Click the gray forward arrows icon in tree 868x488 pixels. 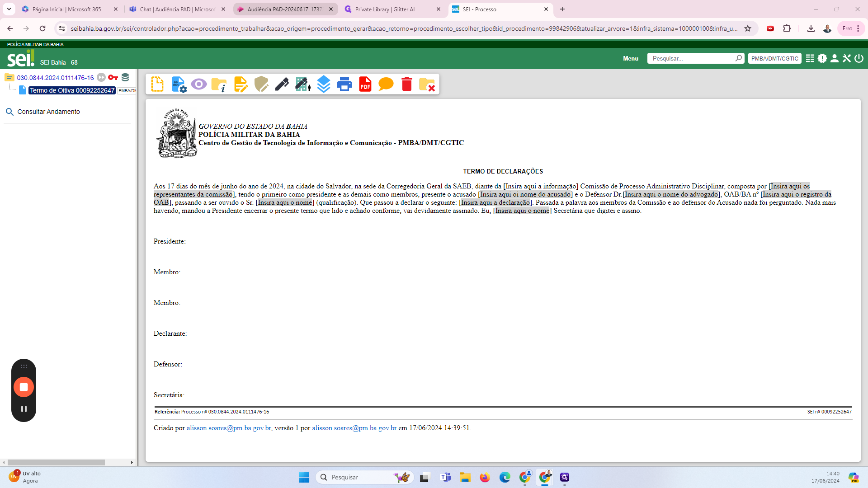(101, 77)
